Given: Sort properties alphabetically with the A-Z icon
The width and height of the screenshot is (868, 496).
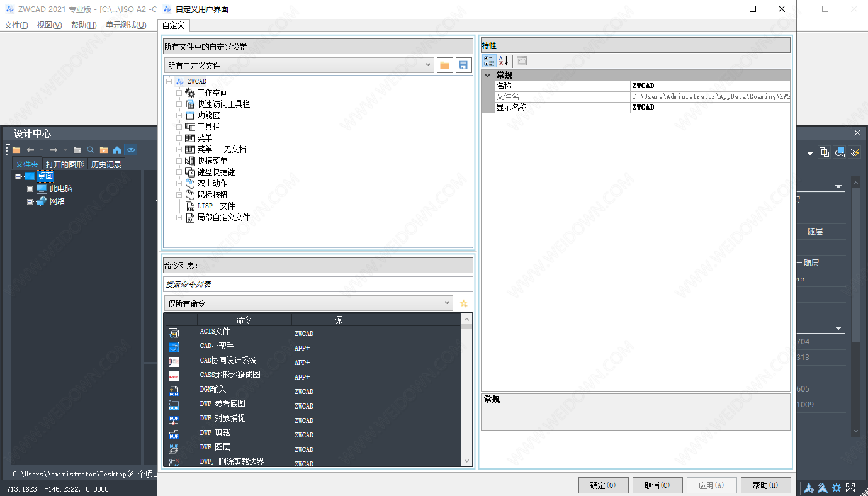Looking at the screenshot, I should 504,61.
